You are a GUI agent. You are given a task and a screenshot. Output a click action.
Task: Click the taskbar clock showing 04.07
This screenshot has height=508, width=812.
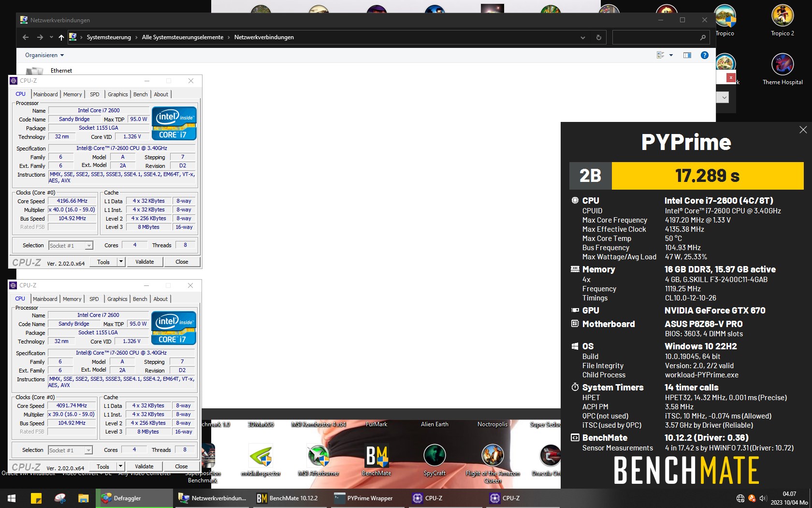coord(789,498)
